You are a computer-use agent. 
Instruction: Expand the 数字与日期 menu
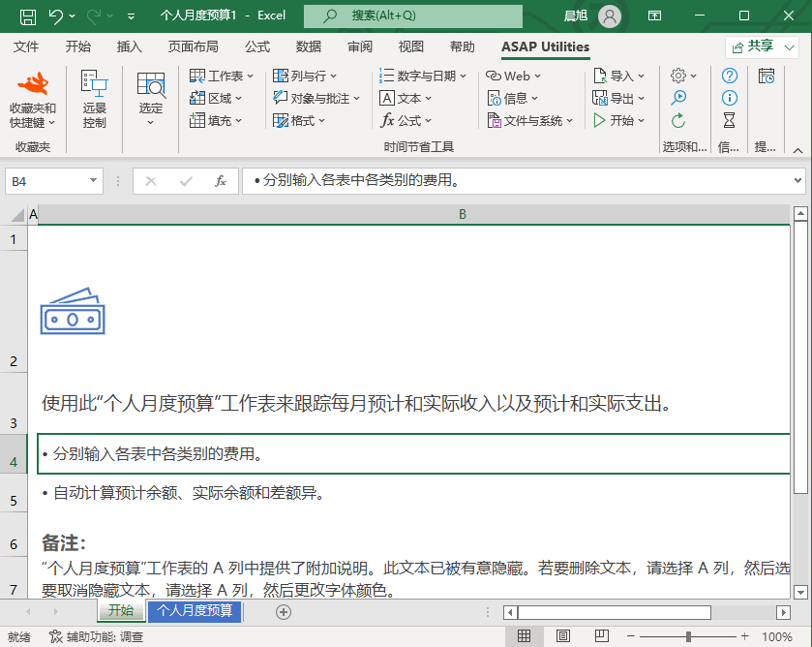[x=423, y=77]
